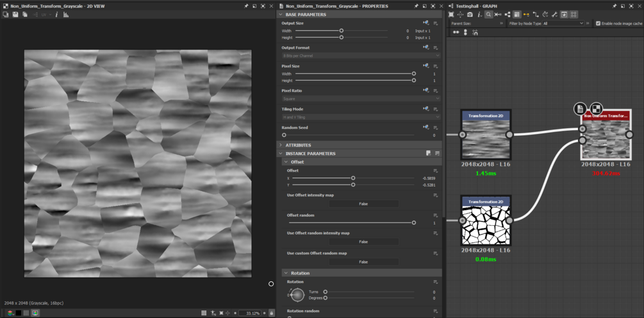Open the Tiling Mode dropdown
Image resolution: width=644 pixels, height=318 pixels.
[x=361, y=117]
